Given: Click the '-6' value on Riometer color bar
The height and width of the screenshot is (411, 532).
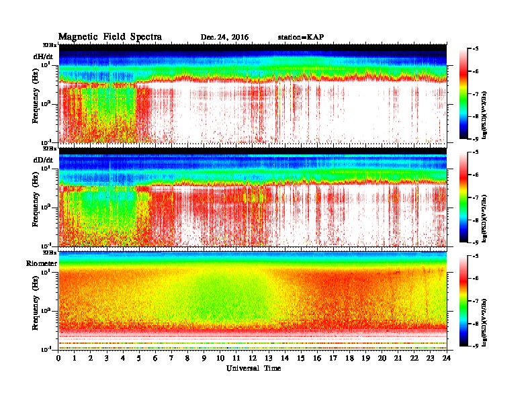Looking at the screenshot, I should coord(476,279).
